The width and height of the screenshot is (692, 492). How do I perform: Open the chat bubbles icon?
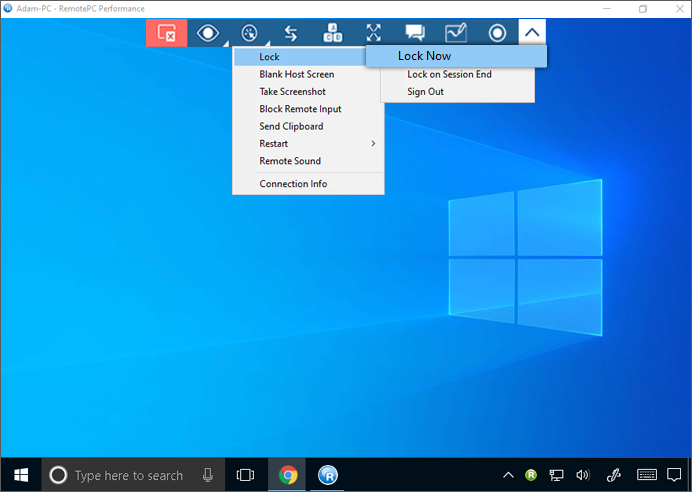[414, 33]
